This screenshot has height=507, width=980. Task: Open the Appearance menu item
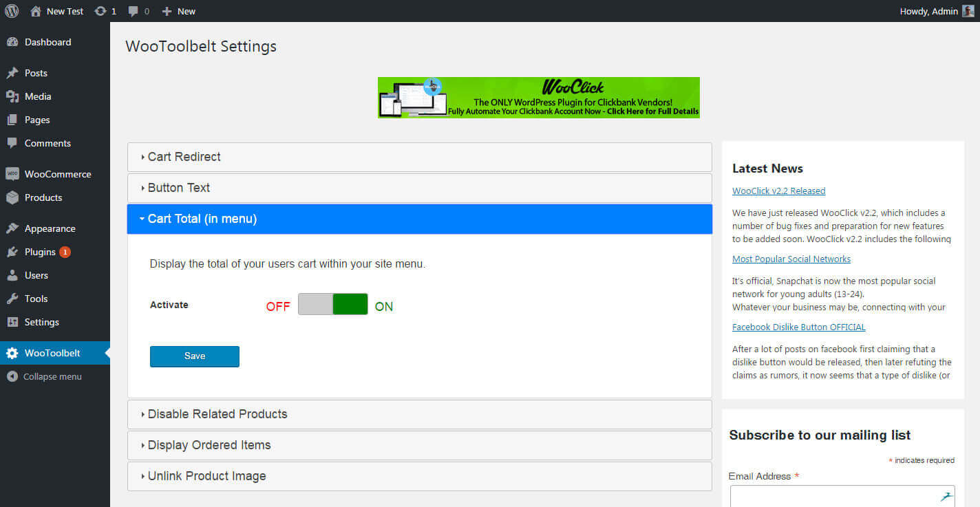pyautogui.click(x=55, y=228)
